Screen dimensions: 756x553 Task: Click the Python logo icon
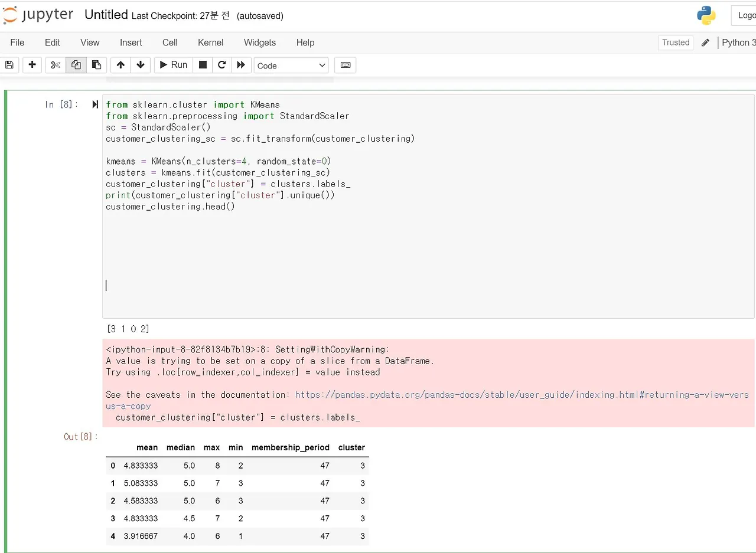pos(706,15)
